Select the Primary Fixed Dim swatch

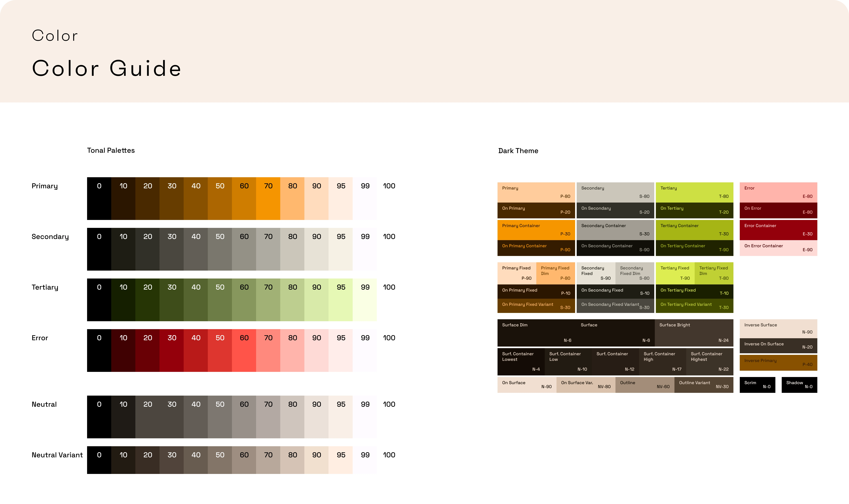point(556,273)
